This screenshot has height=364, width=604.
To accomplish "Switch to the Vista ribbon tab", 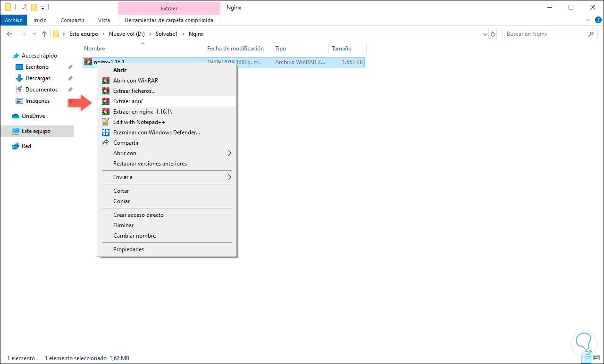I will click(x=104, y=20).
